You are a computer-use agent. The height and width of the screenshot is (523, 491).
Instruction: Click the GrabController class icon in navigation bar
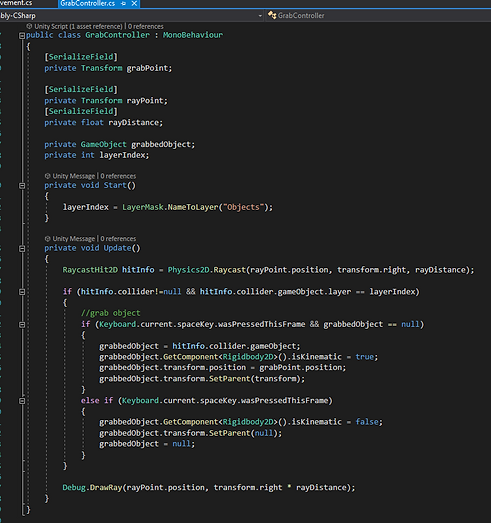pos(272,15)
